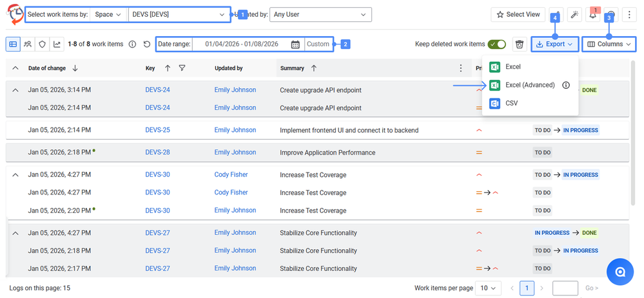Open the chart view icon
This screenshot has width=644, height=298.
(57, 44)
